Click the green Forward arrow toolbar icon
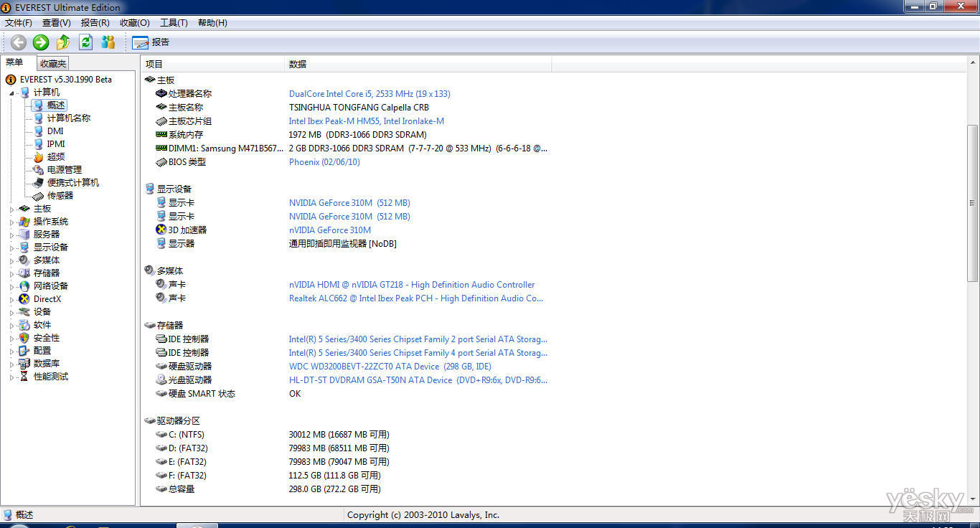 (41, 42)
